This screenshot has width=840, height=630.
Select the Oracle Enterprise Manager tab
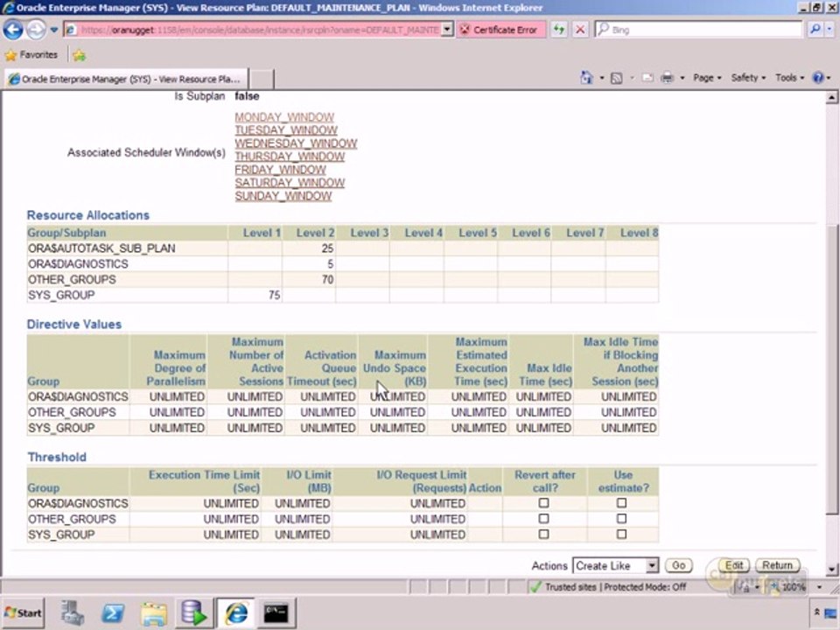pyautogui.click(x=126, y=79)
